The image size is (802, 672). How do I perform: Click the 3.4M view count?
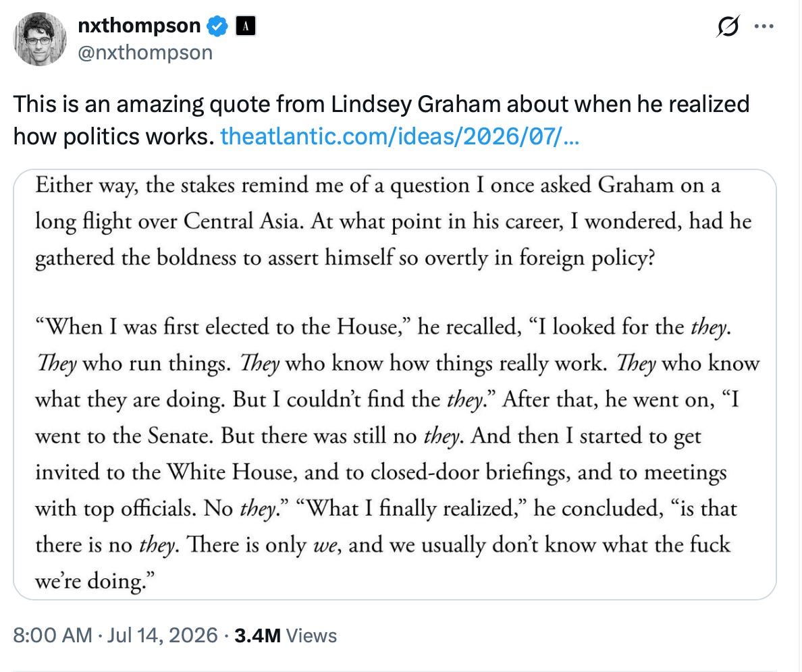pyautogui.click(x=257, y=636)
